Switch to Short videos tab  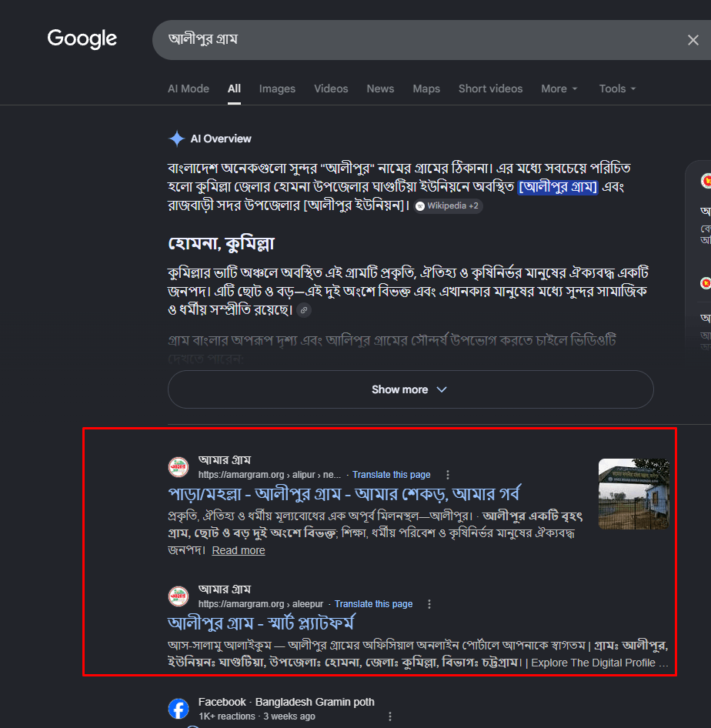tap(490, 88)
